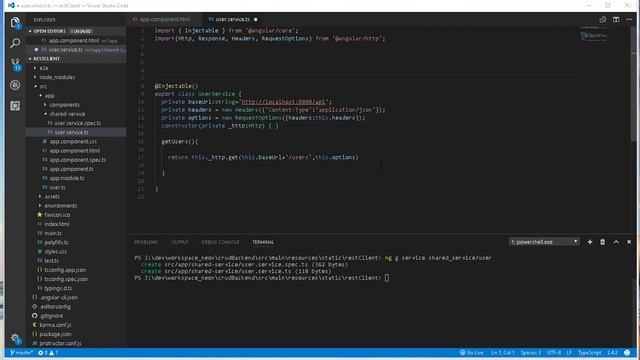Click the Go Live status bar button
This screenshot has width=640, height=360.
(x=472, y=353)
